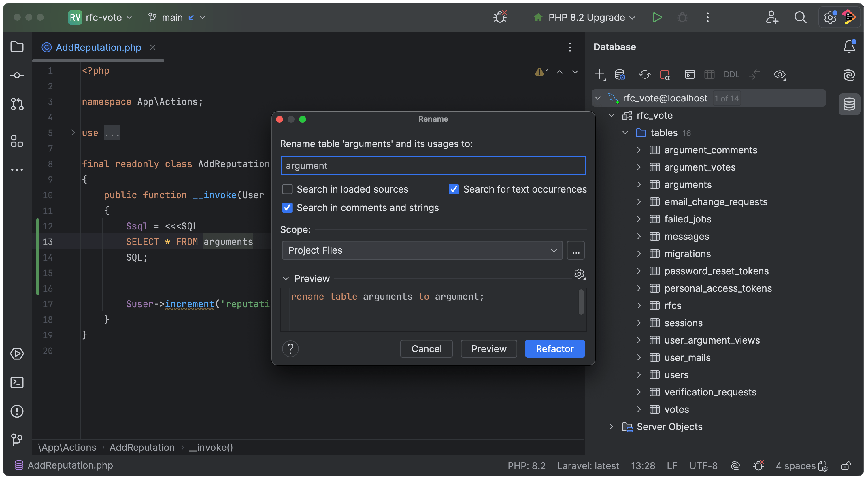Switch to the AddReputation.php tab
Screen dimensions: 868x479
point(98,48)
